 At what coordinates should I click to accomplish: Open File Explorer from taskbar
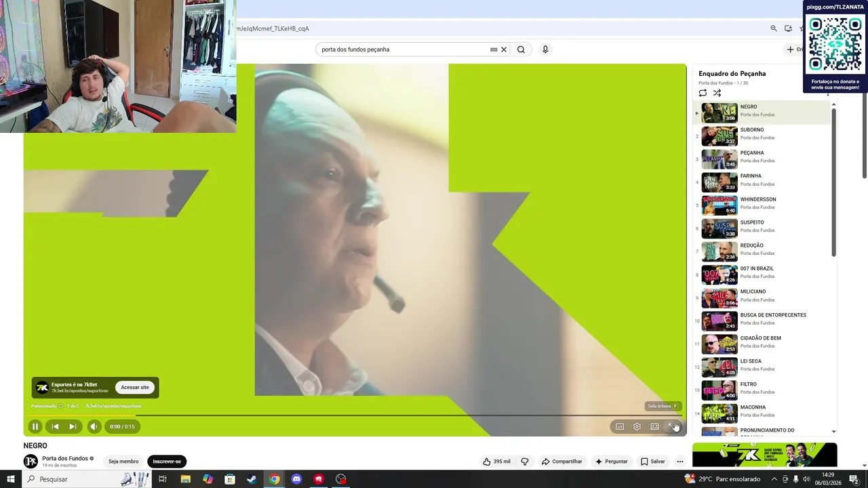[185, 479]
